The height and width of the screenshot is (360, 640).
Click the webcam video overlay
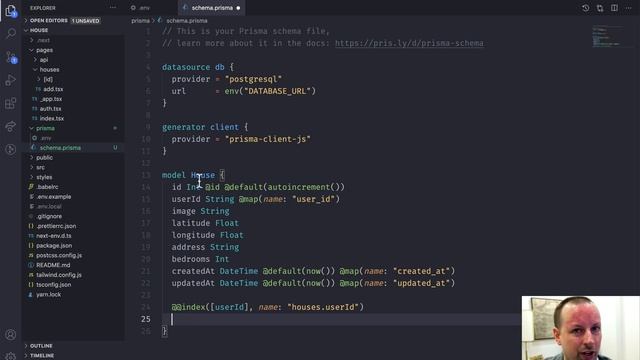[x=580, y=328]
